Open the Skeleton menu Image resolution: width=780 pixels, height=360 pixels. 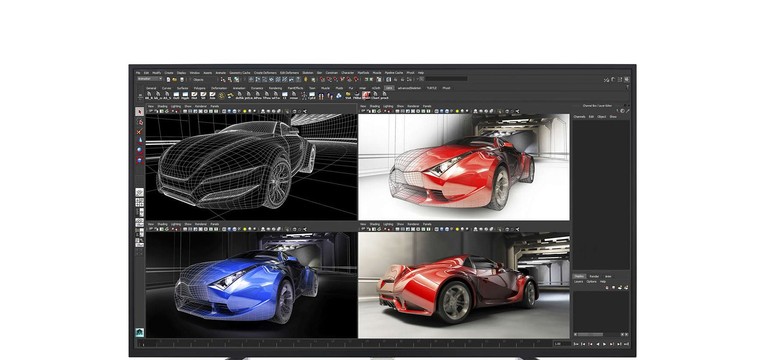pos(307,73)
